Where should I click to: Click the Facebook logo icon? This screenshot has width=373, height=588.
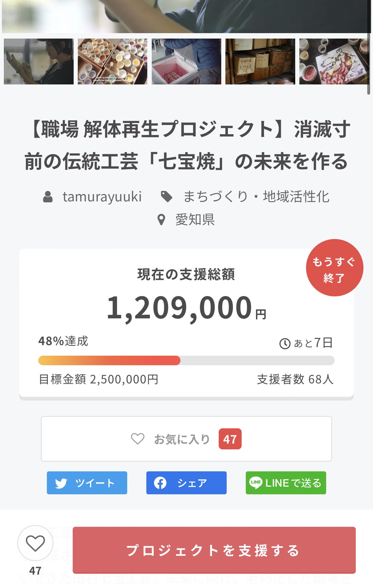tap(160, 483)
